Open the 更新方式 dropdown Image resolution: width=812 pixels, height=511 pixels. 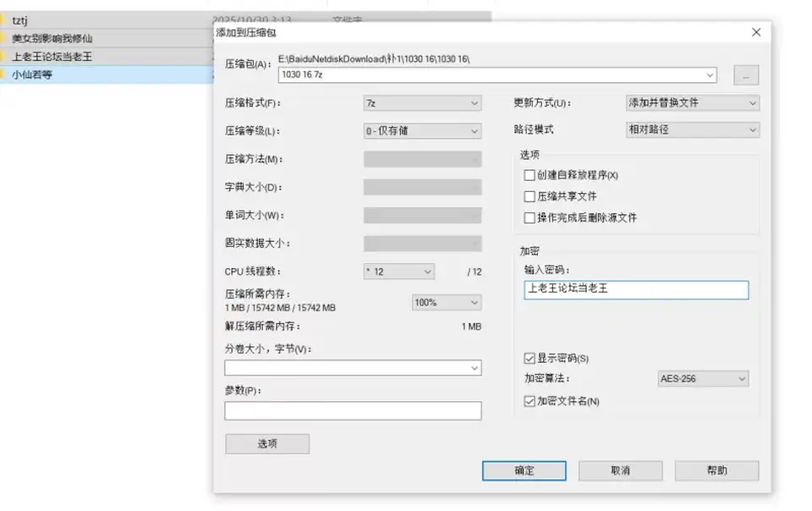click(x=693, y=103)
